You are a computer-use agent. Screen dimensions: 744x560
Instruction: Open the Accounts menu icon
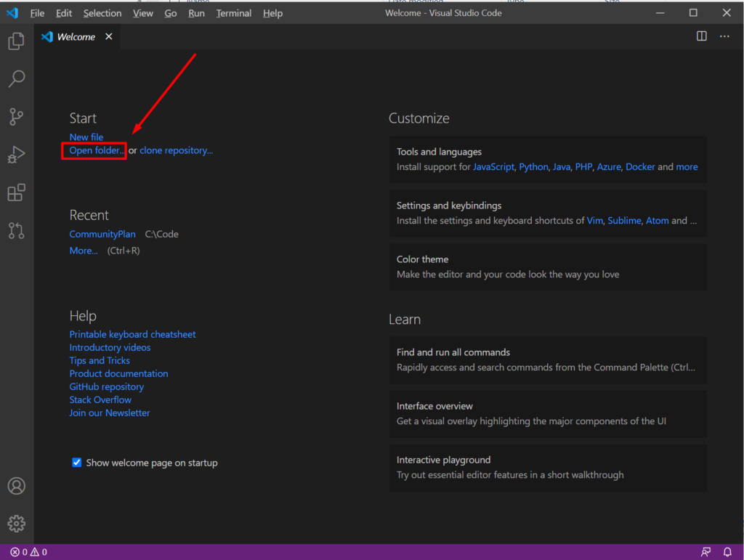(x=16, y=486)
